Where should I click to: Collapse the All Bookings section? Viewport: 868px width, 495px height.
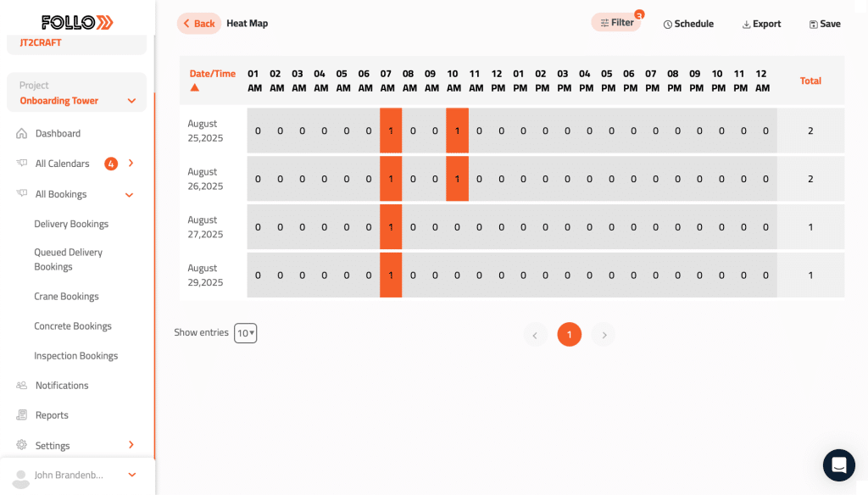[129, 194]
